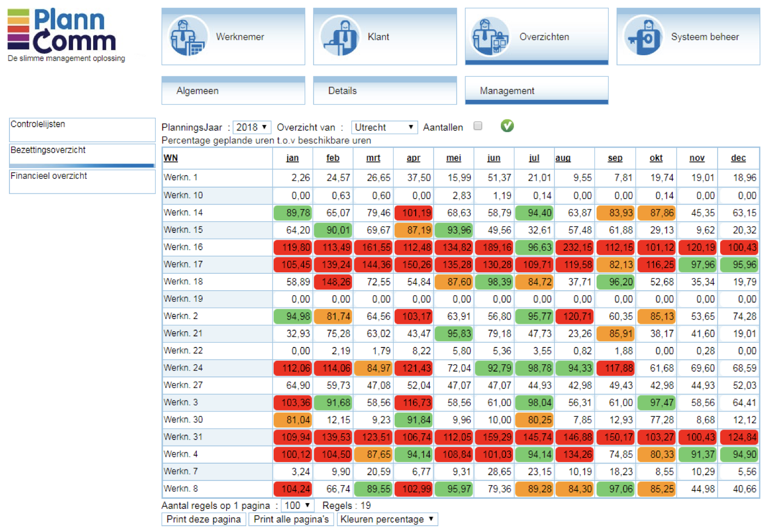
Task: Click the Overzichten reports icon
Action: tap(490, 37)
